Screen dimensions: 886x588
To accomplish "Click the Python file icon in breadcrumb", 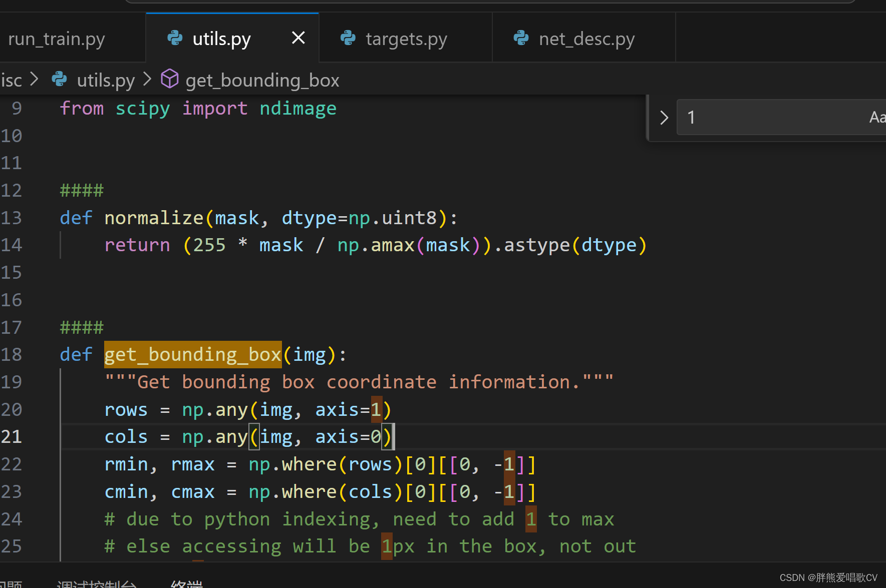I will (60, 79).
